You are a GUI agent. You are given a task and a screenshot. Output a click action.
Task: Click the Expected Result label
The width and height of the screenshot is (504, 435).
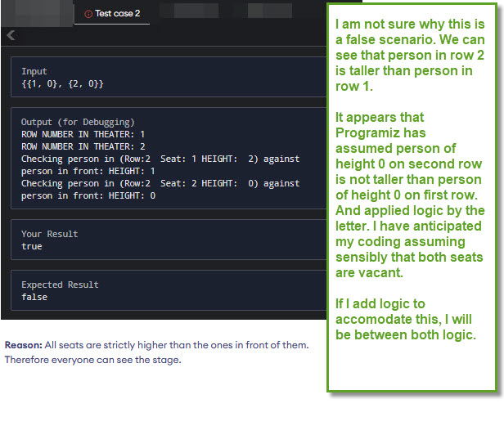60,285
